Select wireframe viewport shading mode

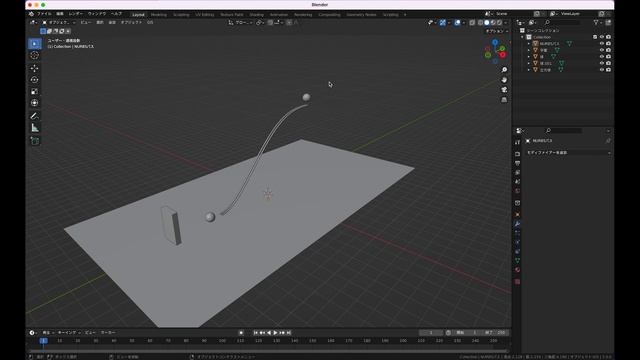(x=480, y=23)
